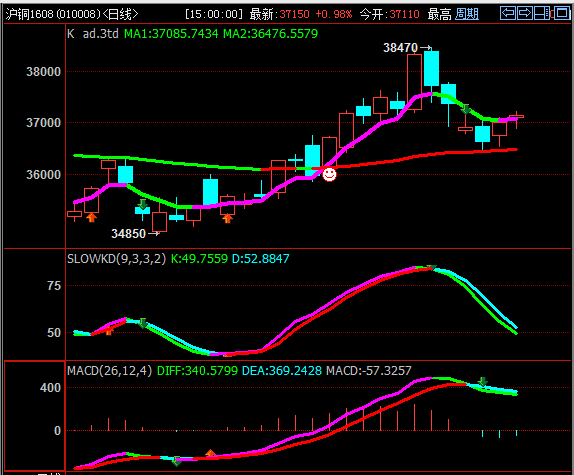Click the orange buy arrow below 34850 candle area
The width and height of the screenshot is (574, 475).
click(92, 217)
